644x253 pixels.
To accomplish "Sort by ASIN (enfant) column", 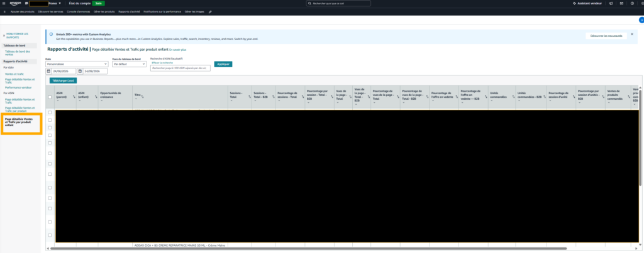I will coord(96,97).
